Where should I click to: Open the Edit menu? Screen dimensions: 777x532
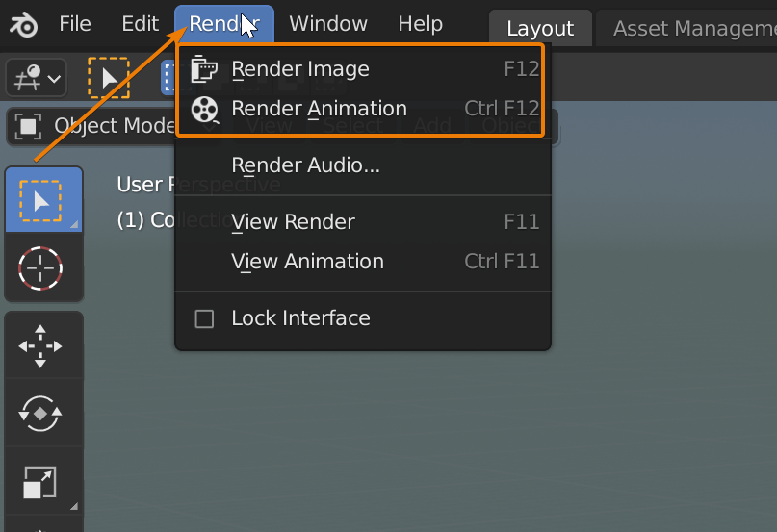coord(140,24)
